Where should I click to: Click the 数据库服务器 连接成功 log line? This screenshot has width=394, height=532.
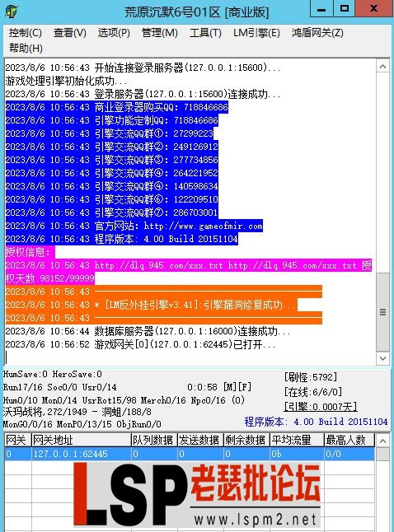tap(148, 331)
